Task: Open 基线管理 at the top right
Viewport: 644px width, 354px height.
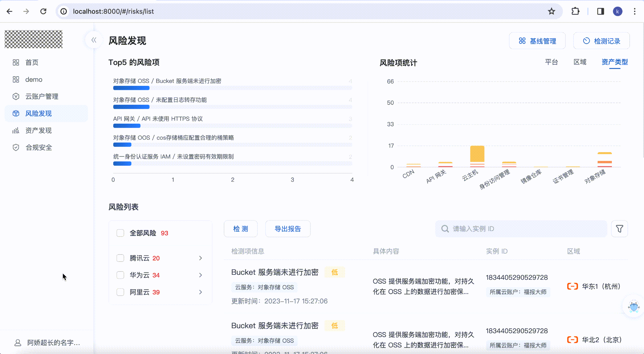Action: (537, 40)
